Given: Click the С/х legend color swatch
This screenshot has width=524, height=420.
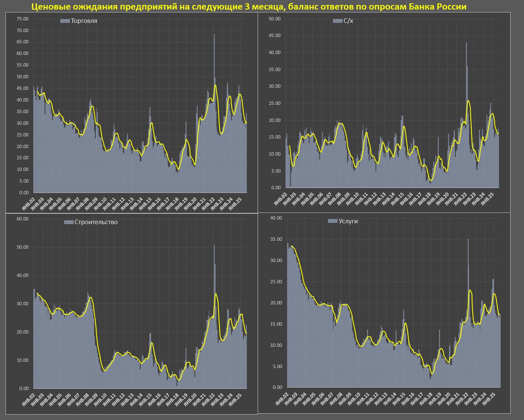Looking at the screenshot, I should 337,21.
